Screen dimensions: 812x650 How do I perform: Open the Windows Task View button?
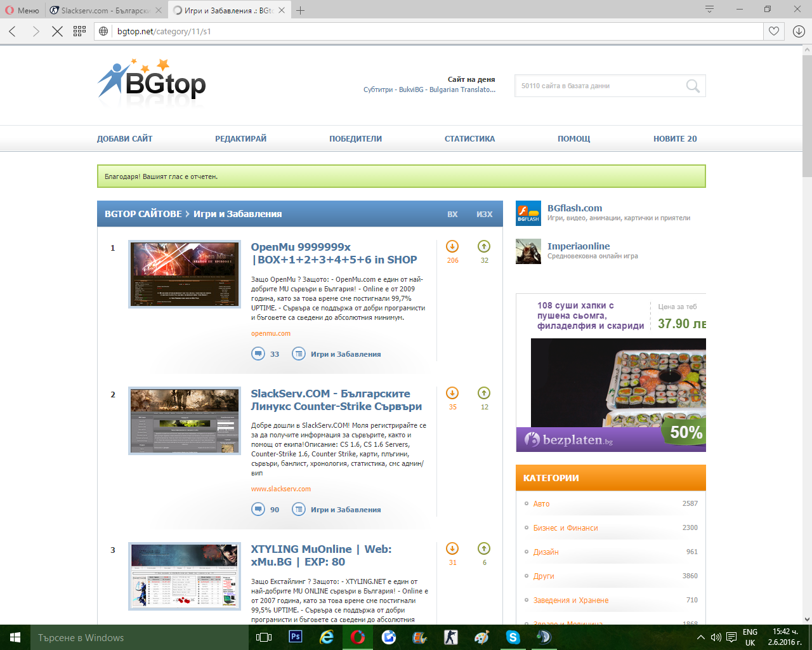[x=264, y=637]
